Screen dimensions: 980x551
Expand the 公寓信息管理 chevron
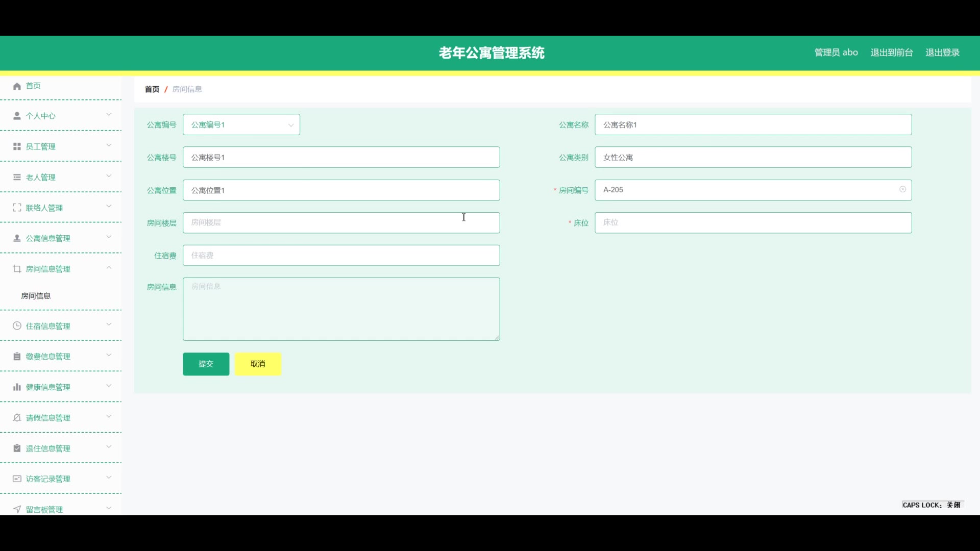point(109,237)
